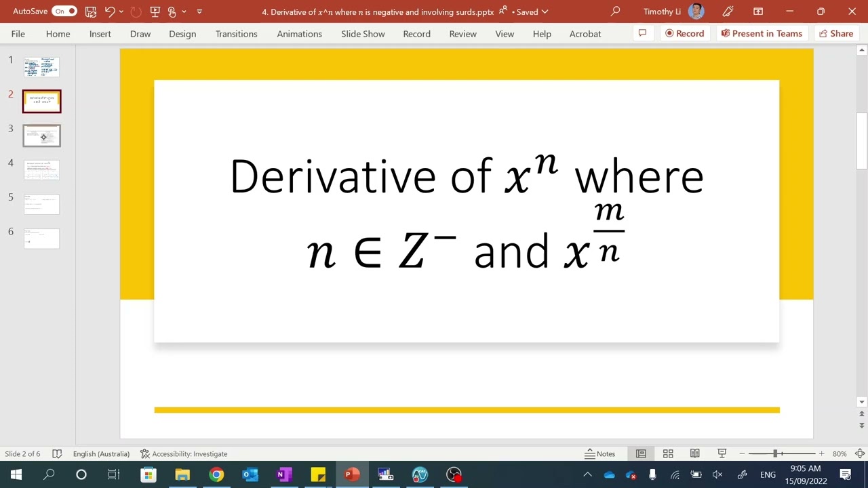Select slide 3 thumbnail

41,136
